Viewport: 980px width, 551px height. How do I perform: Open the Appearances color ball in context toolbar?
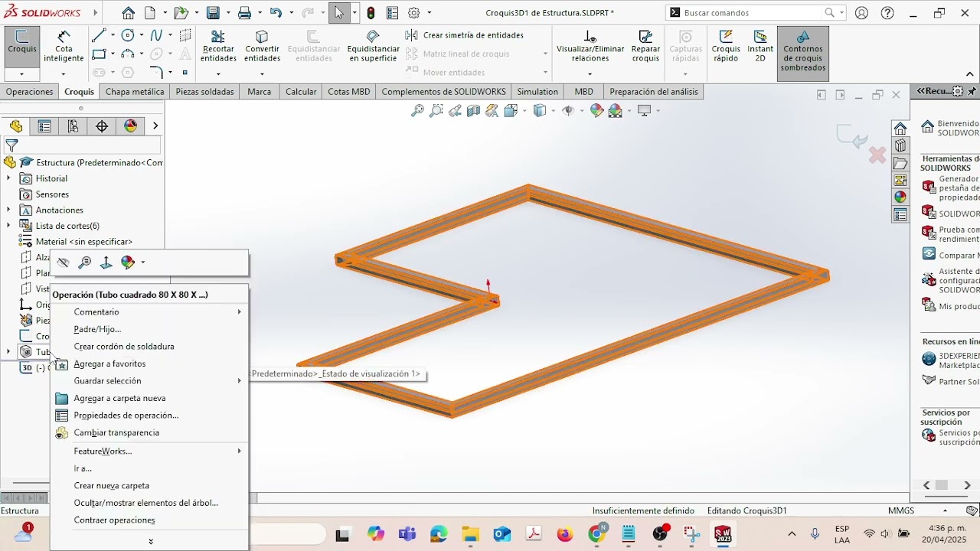click(x=128, y=262)
